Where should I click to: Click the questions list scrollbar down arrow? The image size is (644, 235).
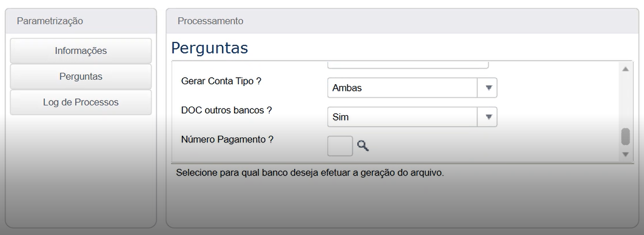point(625,154)
